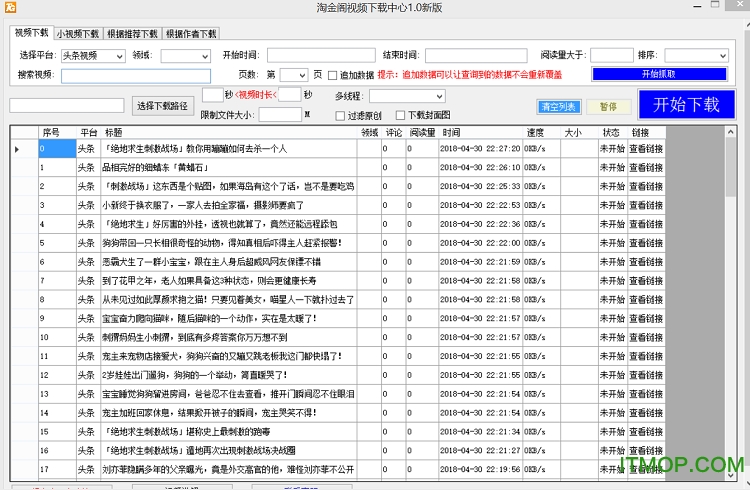Click the 限制文件大小 input field
Screen dimensions: 750x490
click(x=280, y=115)
